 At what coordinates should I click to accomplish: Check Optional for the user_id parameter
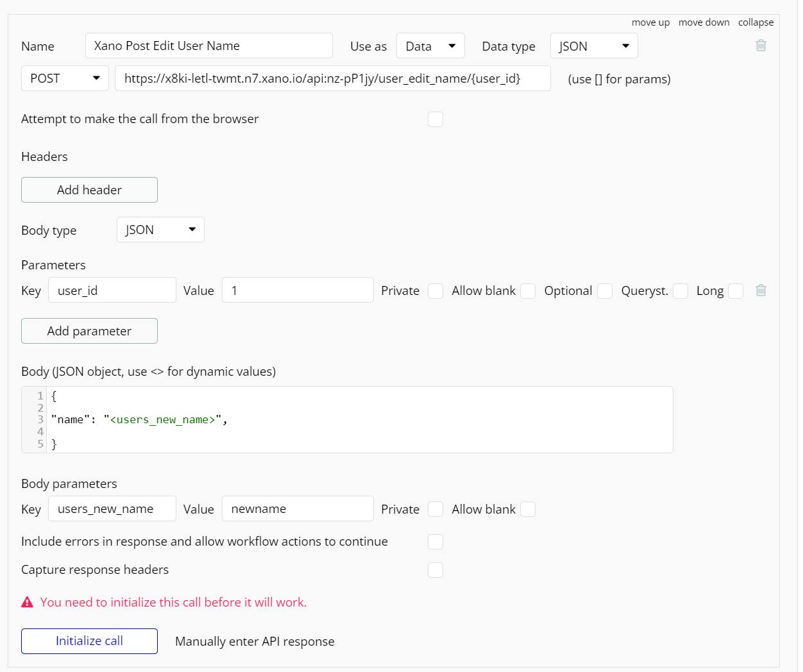pos(605,291)
